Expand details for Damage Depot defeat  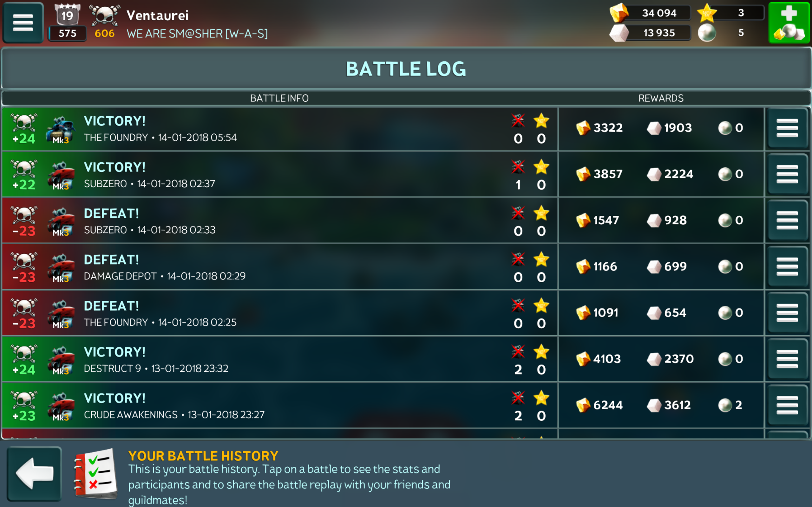click(x=787, y=267)
